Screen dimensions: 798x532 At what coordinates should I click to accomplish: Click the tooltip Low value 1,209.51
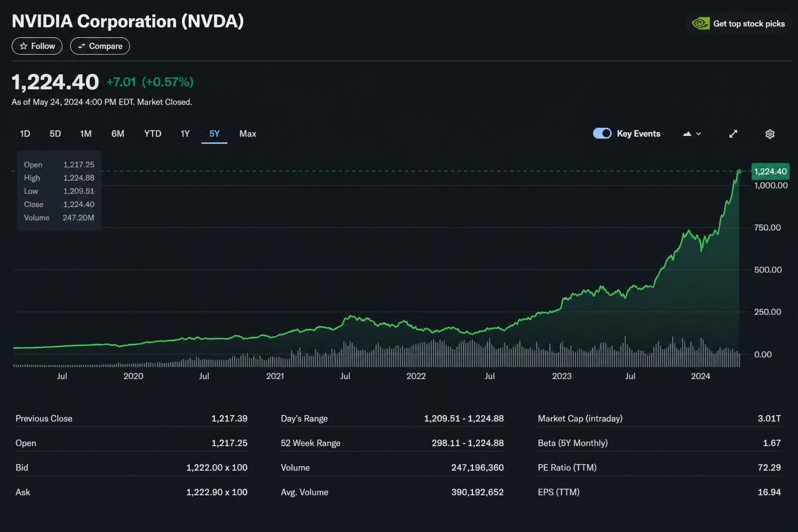coord(79,191)
